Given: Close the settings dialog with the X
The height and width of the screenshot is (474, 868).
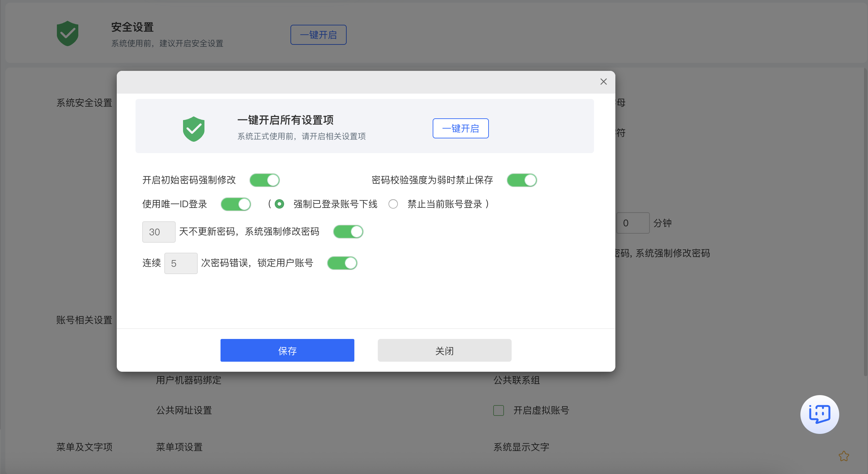Looking at the screenshot, I should pyautogui.click(x=603, y=82).
